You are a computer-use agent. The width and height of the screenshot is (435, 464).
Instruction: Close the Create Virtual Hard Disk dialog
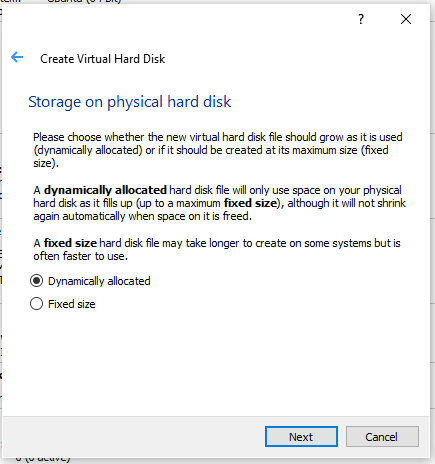click(x=406, y=19)
